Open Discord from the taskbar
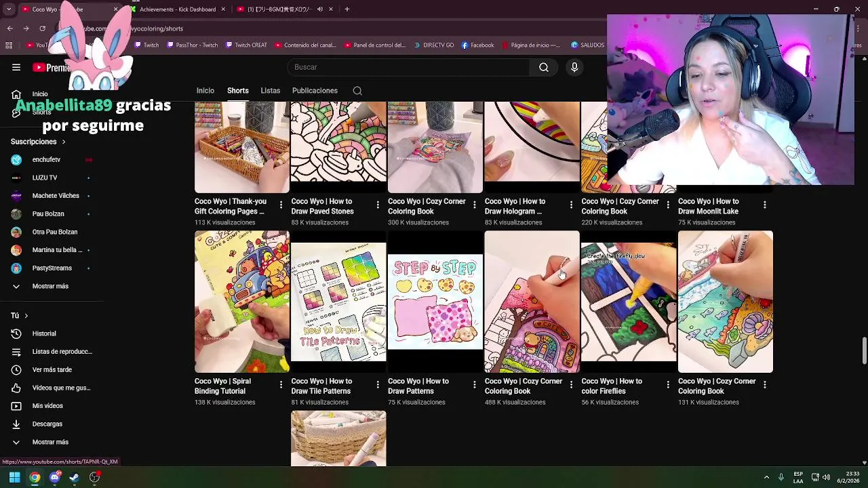The width and height of the screenshot is (868, 488). point(55,477)
